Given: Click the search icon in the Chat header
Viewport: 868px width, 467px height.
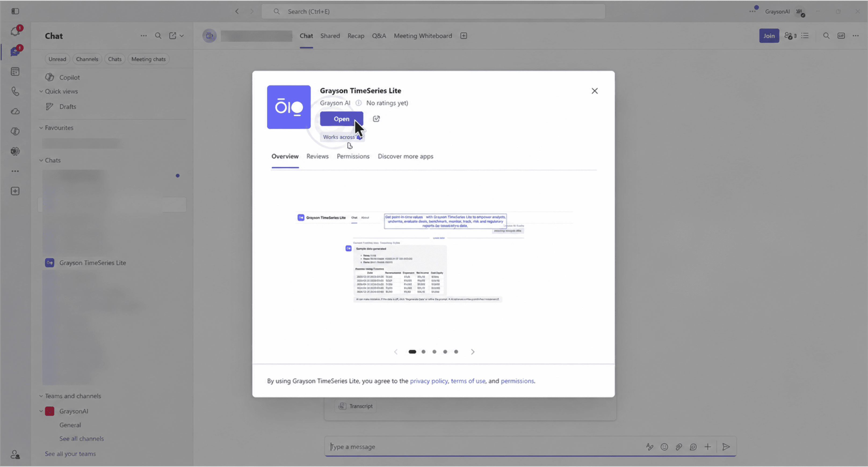Looking at the screenshot, I should click(x=158, y=36).
